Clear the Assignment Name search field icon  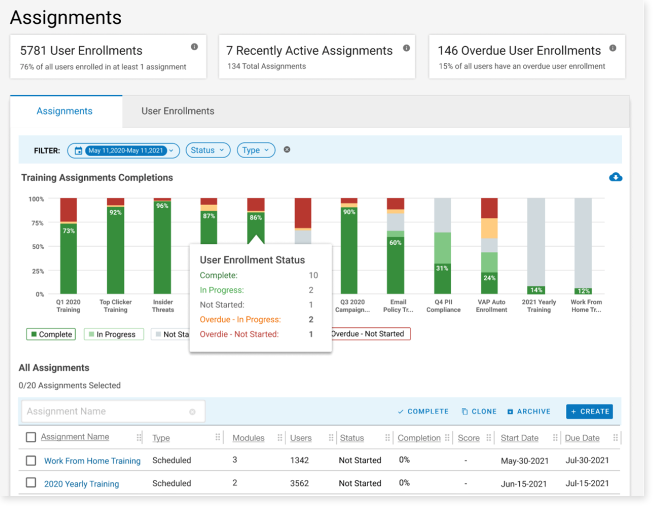(x=192, y=412)
